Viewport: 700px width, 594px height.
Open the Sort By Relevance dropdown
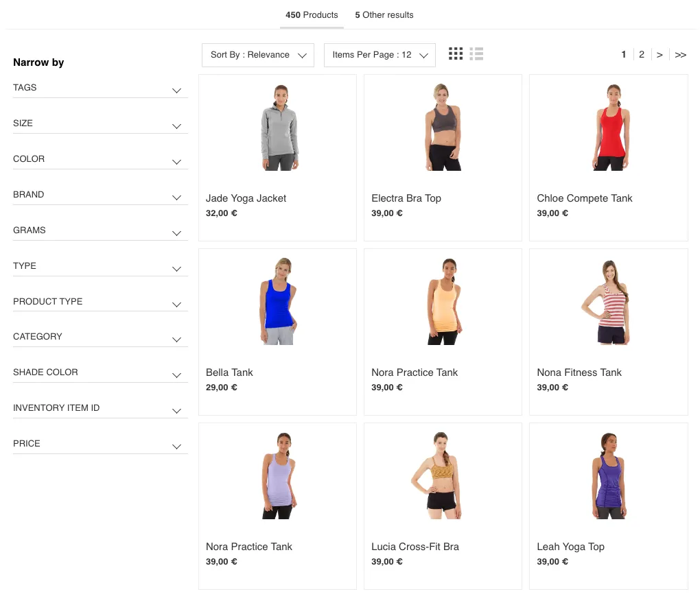[x=258, y=55]
